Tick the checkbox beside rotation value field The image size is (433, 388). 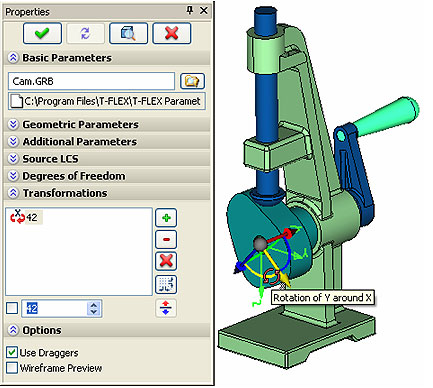point(12,308)
